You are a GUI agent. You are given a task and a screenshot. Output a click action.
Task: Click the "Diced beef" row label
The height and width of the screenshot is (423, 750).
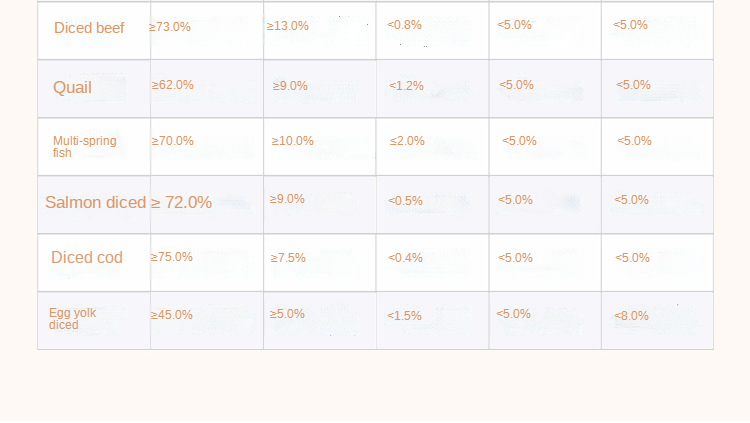(x=89, y=28)
